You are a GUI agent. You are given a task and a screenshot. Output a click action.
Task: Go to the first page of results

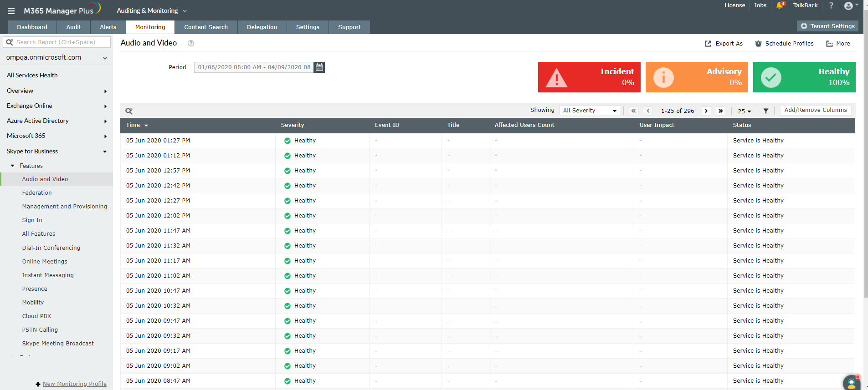pos(633,111)
